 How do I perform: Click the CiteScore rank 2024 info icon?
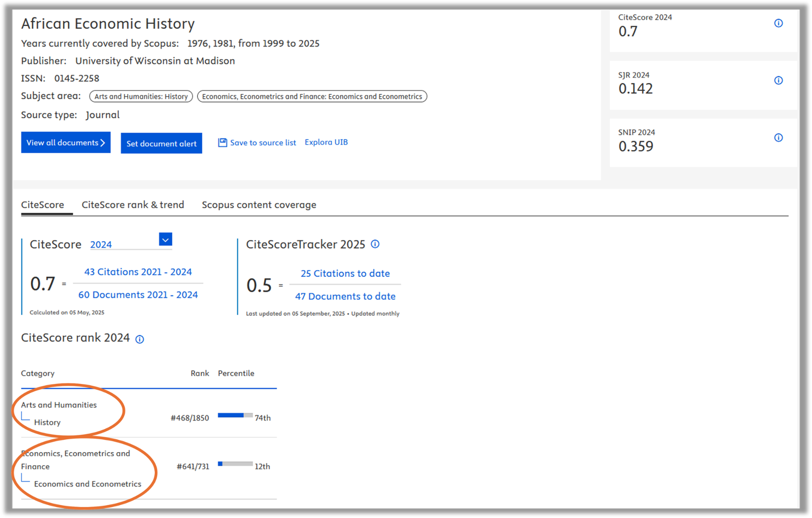point(140,339)
